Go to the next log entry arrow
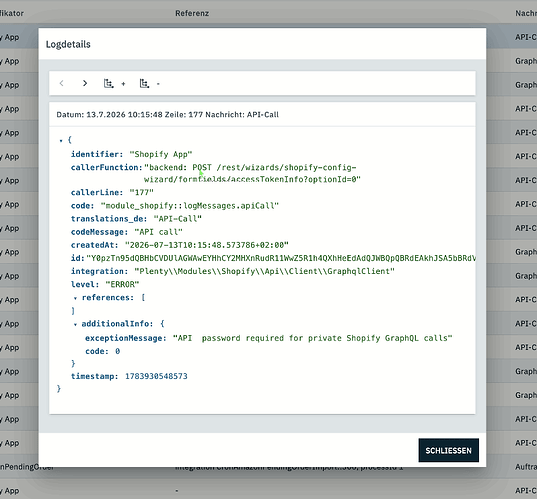This screenshot has height=499, width=537. 85,83
